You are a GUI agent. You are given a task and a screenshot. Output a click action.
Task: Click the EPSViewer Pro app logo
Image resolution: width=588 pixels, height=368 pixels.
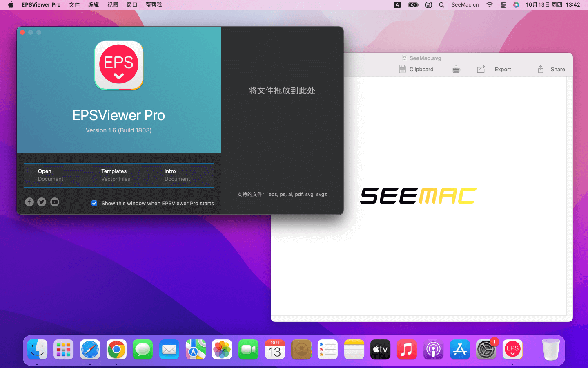click(119, 65)
